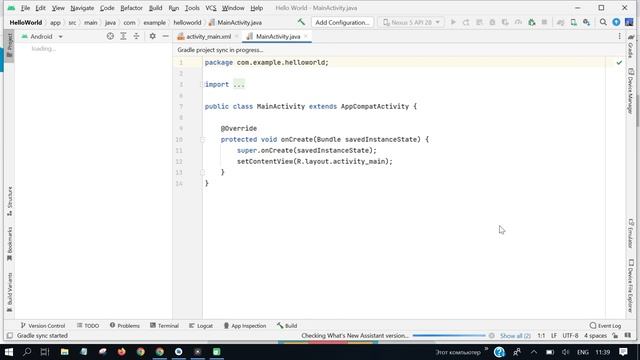This screenshot has width=640, height=360.
Task: Hide the Project panel with minus icon
Action: tap(165, 36)
